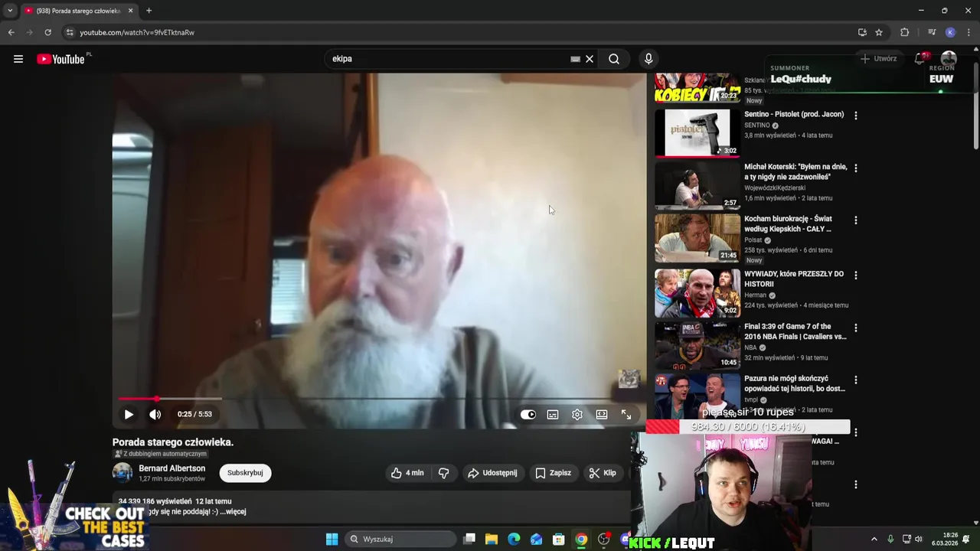This screenshot has width=980, height=551.
Task: Toggle subtitles in the player
Action: 553,414
